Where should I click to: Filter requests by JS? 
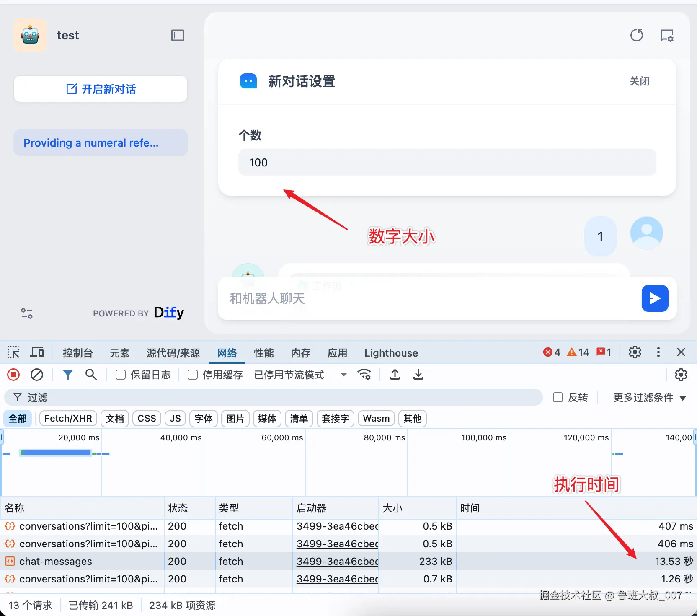tap(176, 419)
